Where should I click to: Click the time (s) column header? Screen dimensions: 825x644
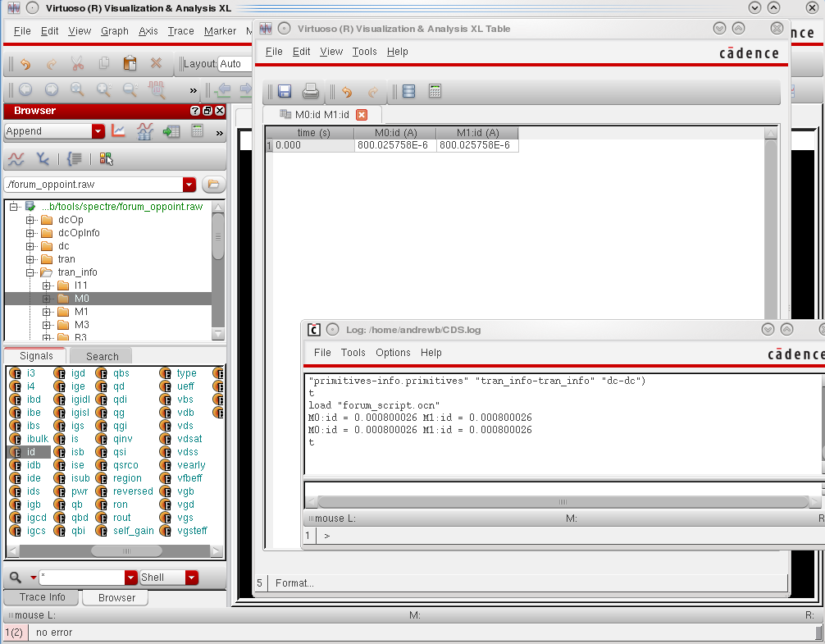(313, 133)
